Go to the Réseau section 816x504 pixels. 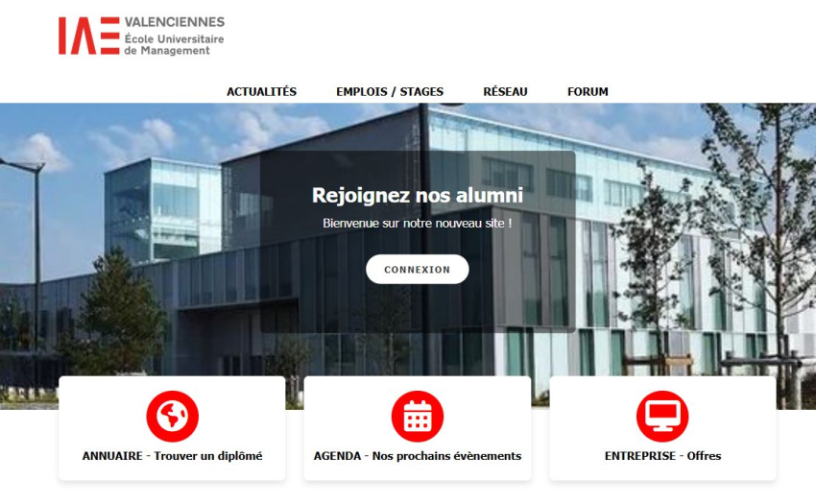(505, 91)
